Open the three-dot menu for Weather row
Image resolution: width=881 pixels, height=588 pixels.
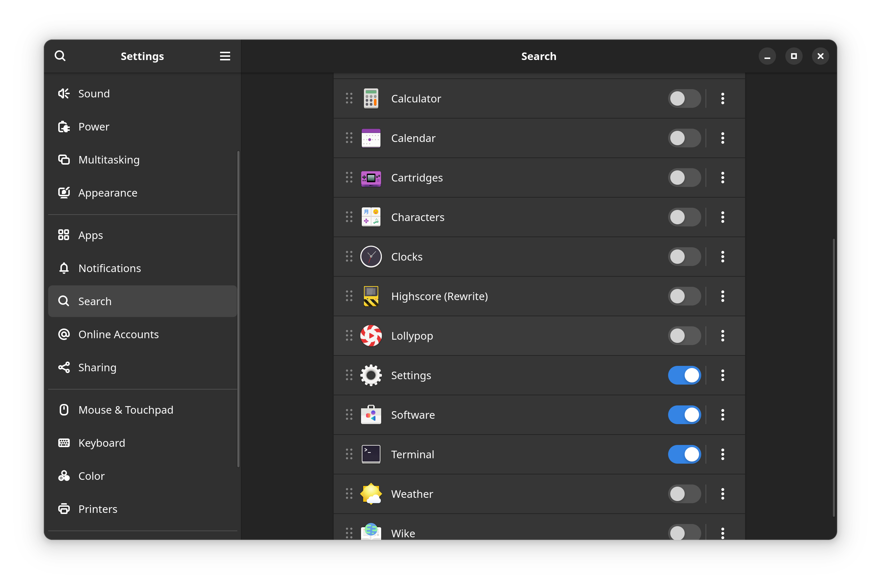(x=722, y=494)
